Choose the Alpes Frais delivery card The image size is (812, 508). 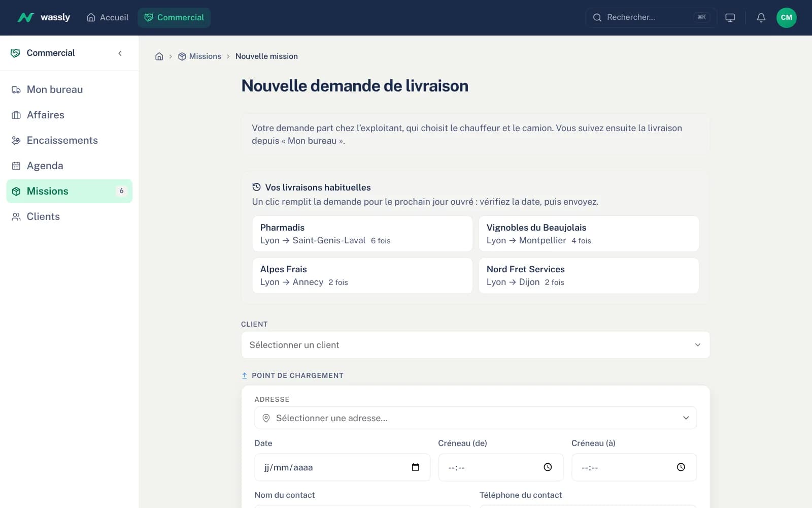[362, 275]
